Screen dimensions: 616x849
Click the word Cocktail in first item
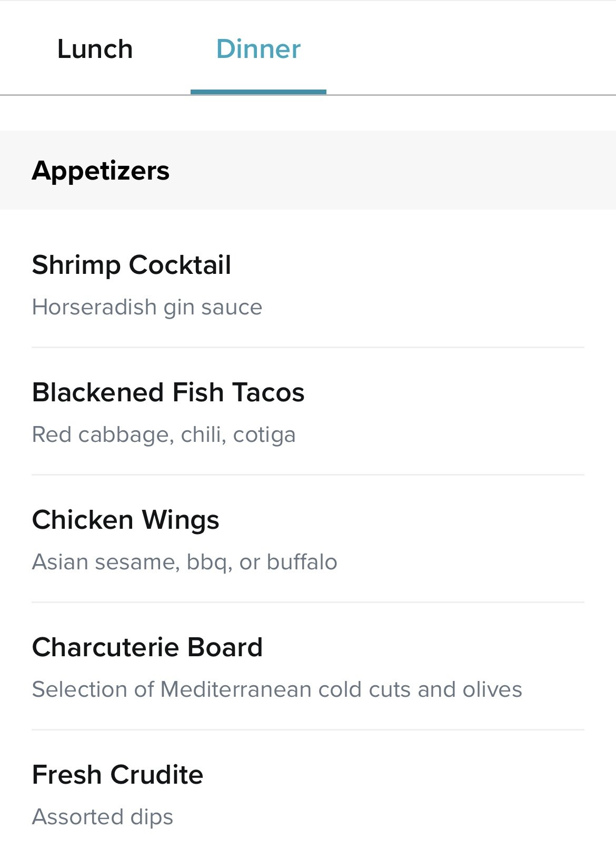180,264
